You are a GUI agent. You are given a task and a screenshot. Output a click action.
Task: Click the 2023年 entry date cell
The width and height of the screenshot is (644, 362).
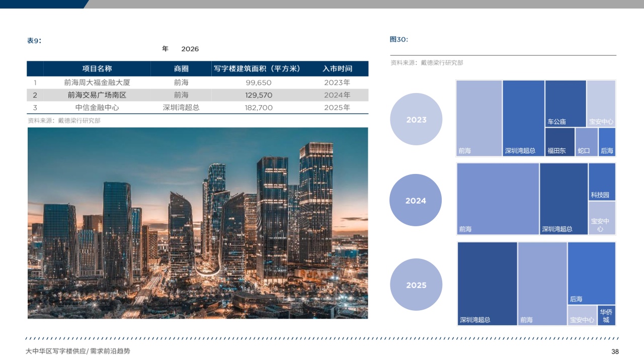coord(337,82)
